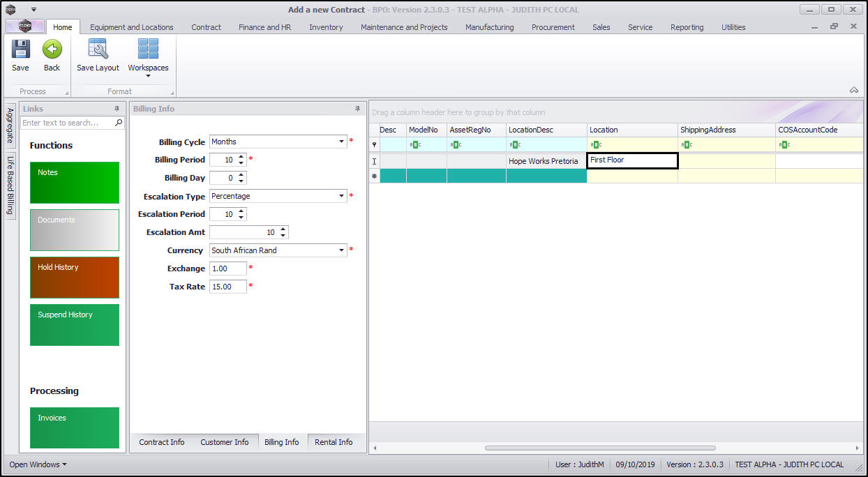
Task: Increase the Escalation Period value
Action: 241,211
